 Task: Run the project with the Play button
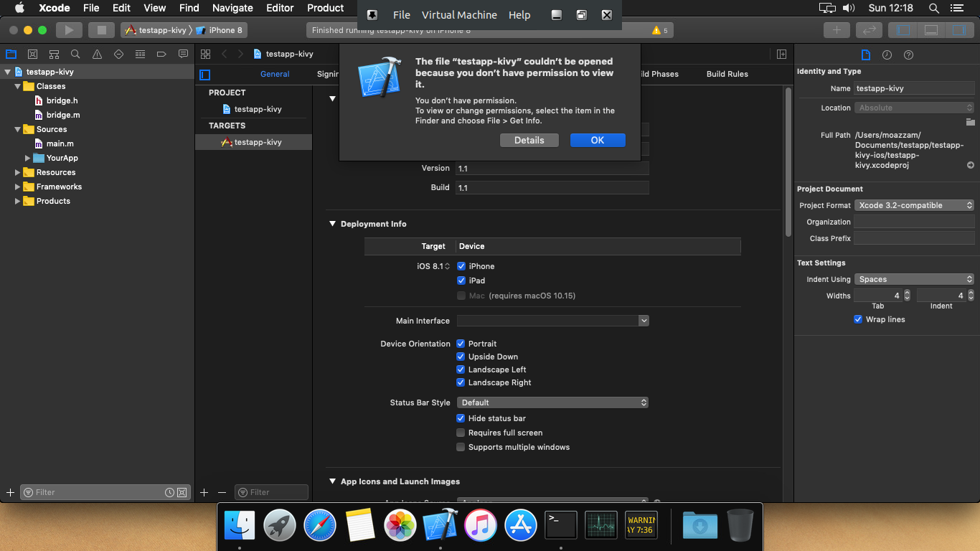[x=69, y=30]
